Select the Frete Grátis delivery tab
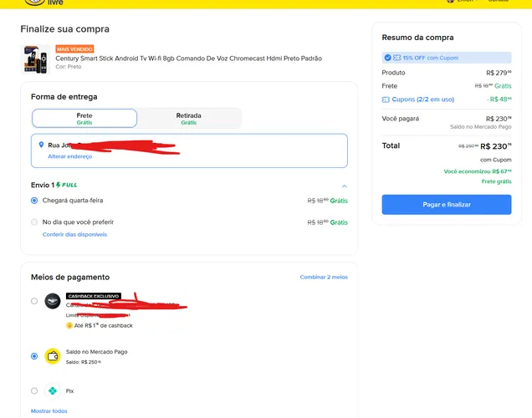 [x=84, y=119]
